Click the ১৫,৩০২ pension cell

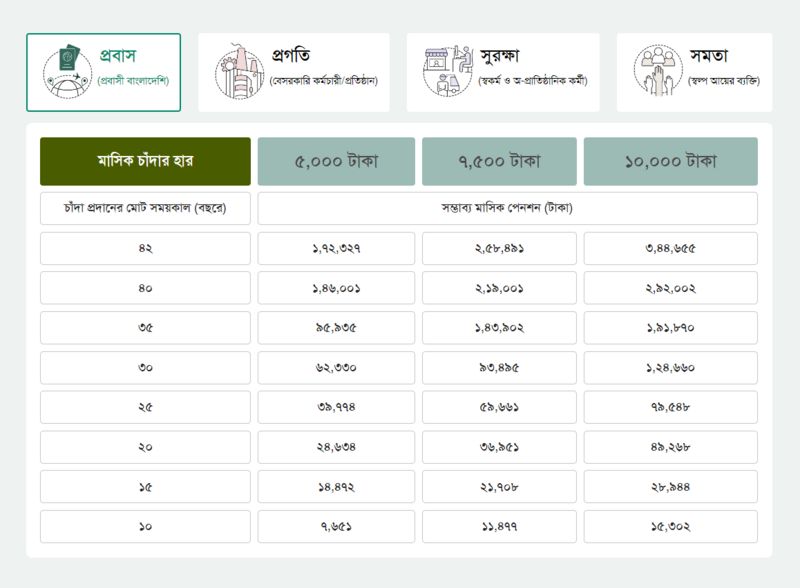pos(670,527)
